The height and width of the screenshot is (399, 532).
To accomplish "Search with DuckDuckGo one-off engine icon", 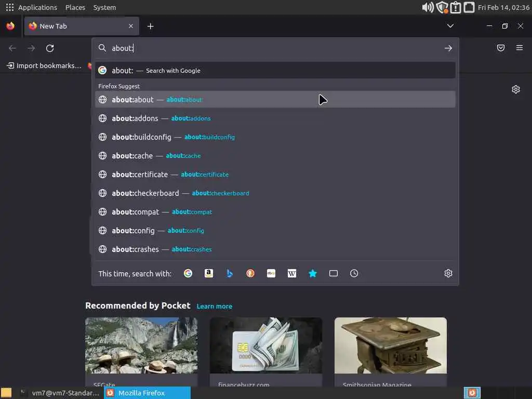I will point(250,273).
